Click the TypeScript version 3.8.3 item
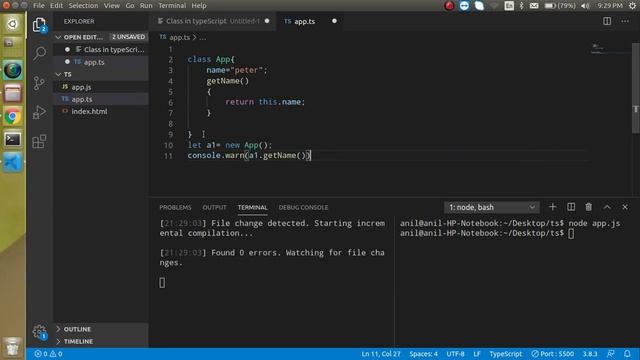 (590, 353)
